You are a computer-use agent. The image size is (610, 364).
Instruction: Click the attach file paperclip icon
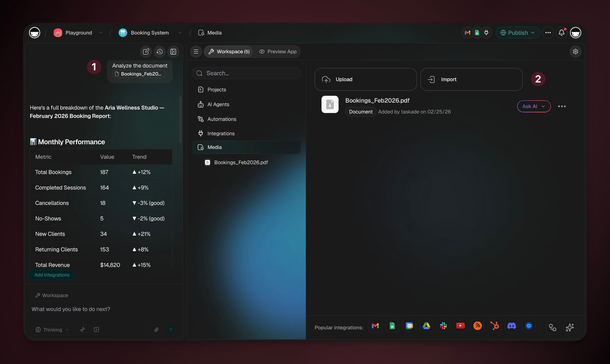[156, 330]
